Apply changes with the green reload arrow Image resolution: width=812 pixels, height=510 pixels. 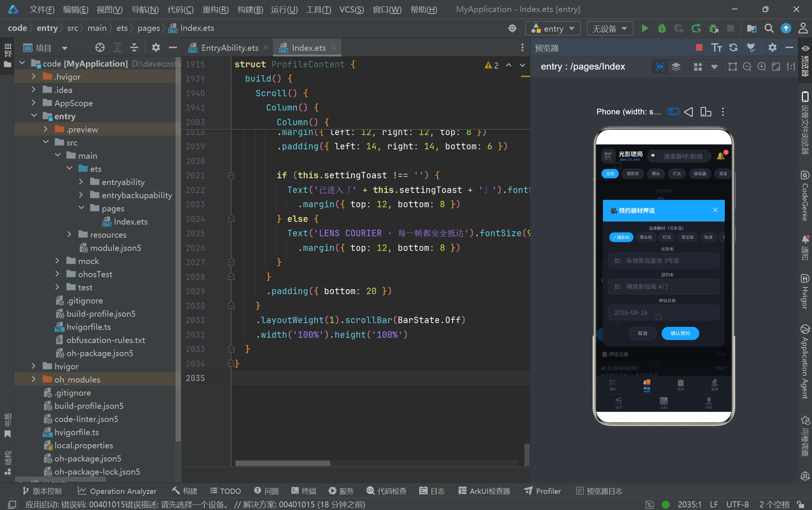pyautogui.click(x=696, y=28)
